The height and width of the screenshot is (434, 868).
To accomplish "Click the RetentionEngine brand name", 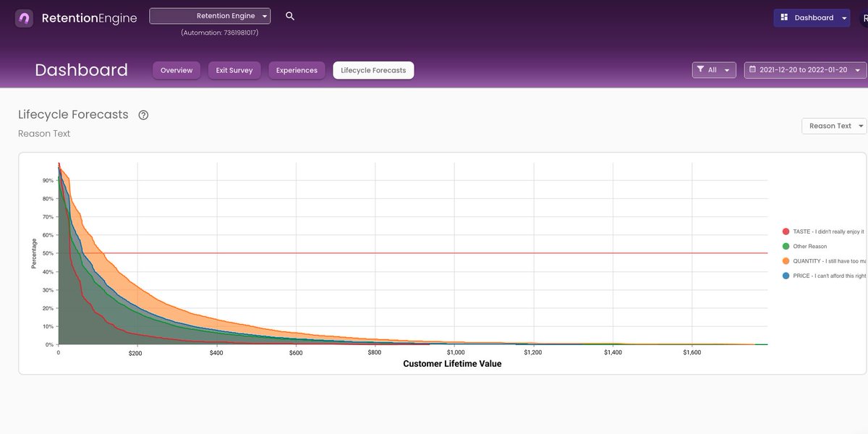I will tap(89, 18).
